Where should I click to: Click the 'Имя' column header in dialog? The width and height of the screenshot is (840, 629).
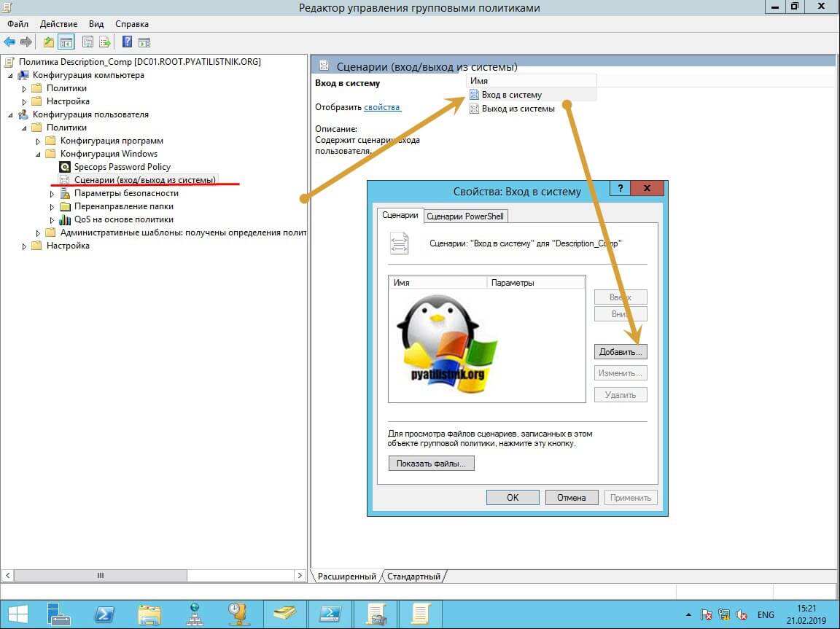(x=437, y=282)
